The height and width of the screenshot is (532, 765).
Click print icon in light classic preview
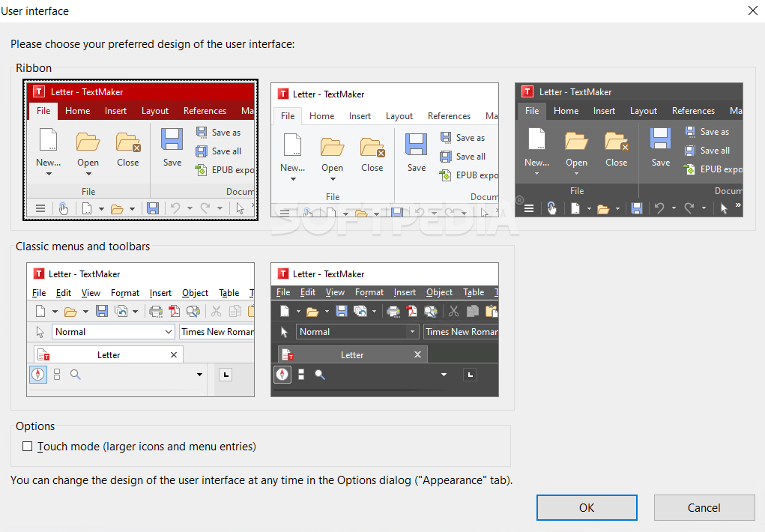click(156, 312)
